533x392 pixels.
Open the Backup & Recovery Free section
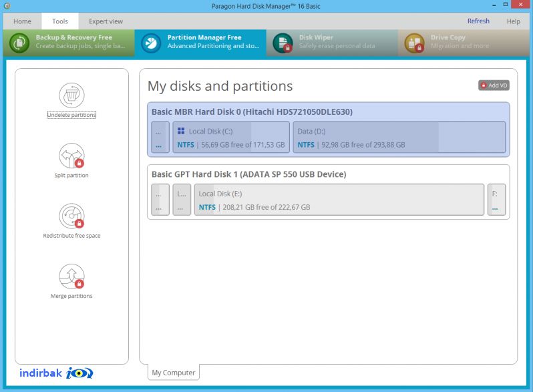(69, 43)
